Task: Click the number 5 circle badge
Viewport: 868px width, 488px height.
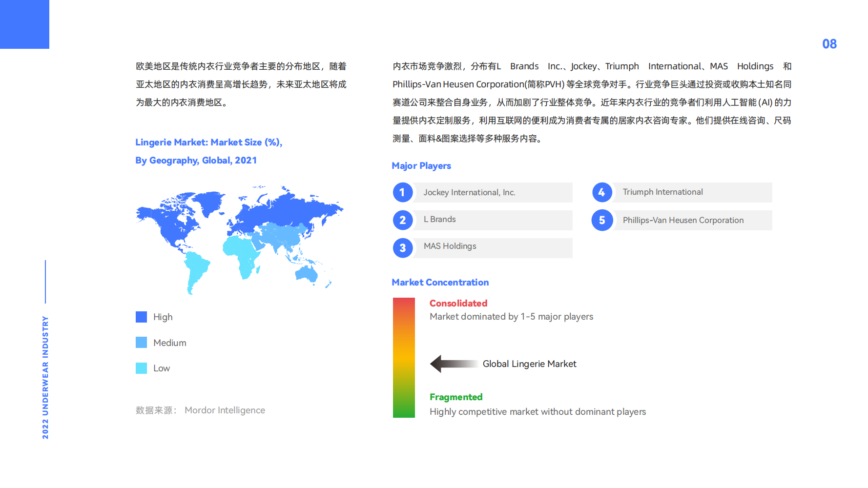Action: tap(602, 220)
